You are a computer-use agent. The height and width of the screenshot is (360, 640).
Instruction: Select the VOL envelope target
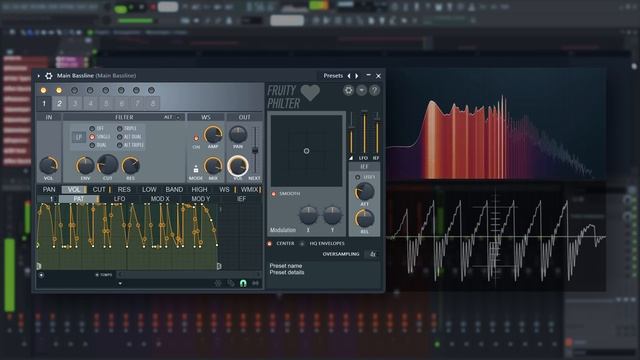tap(74, 190)
